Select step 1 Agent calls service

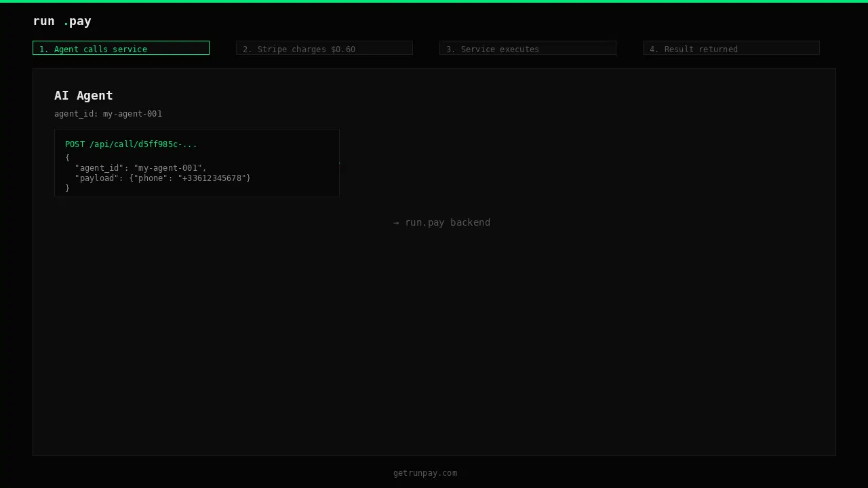pyautogui.click(x=121, y=48)
